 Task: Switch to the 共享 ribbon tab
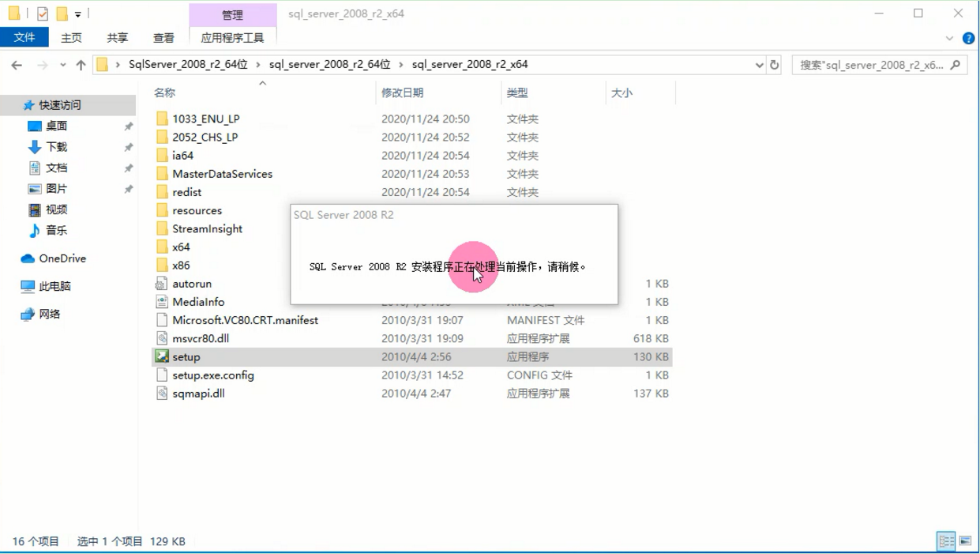tap(118, 38)
